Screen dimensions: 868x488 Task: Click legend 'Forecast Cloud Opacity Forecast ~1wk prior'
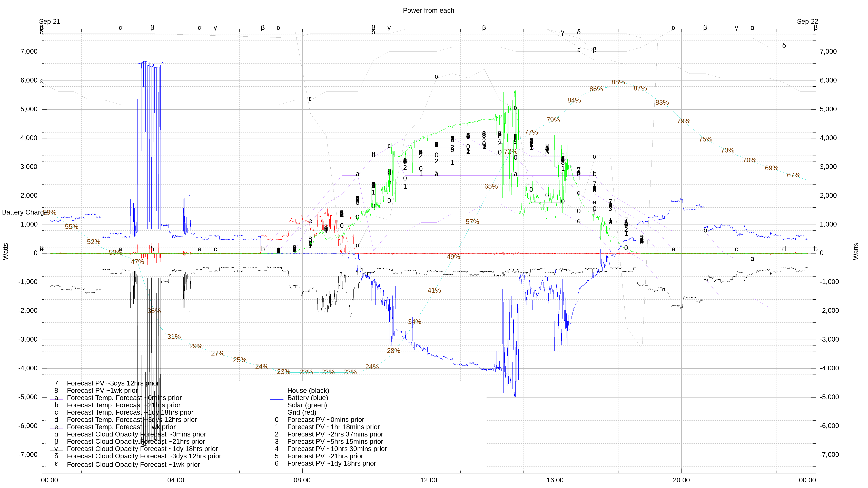(x=133, y=464)
